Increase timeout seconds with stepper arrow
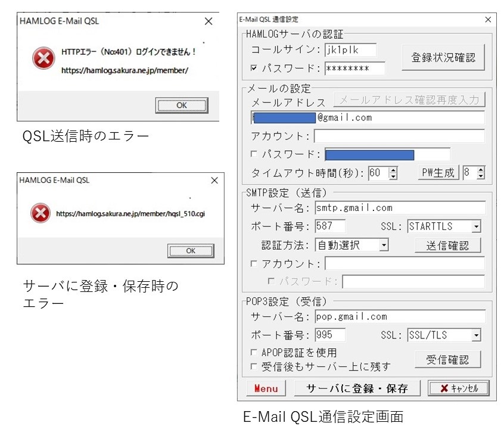The image size is (504, 429). 393,170
